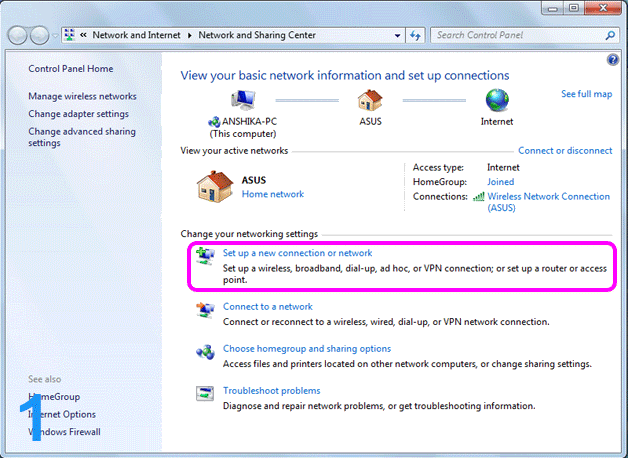Open HomeGroup under See also
This screenshot has height=458, width=628.
(x=54, y=397)
